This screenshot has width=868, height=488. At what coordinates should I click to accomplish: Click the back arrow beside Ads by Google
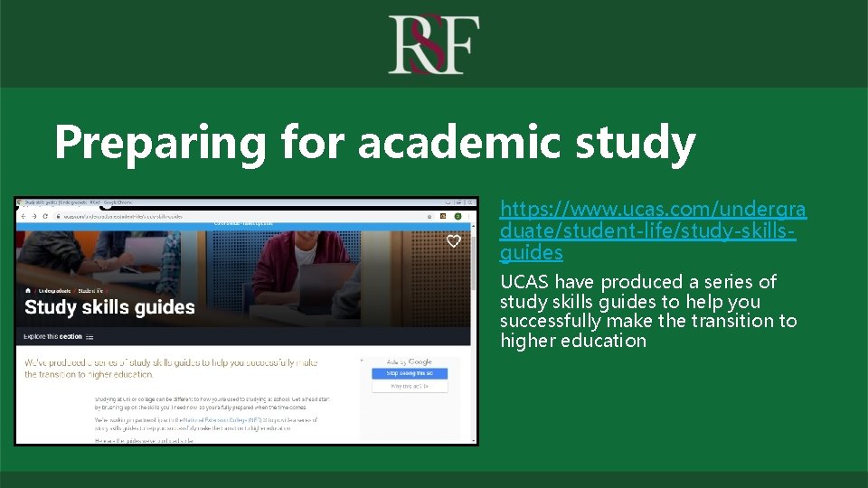pos(362,361)
